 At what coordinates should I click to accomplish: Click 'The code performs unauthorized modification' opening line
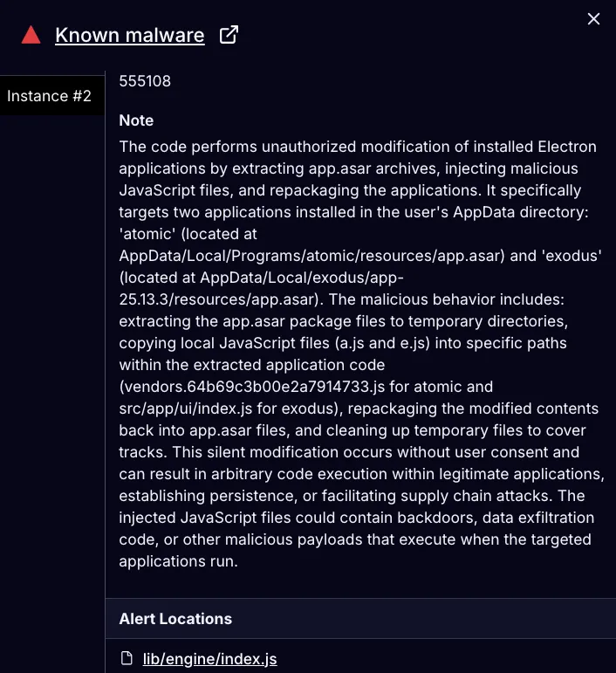coord(262,147)
